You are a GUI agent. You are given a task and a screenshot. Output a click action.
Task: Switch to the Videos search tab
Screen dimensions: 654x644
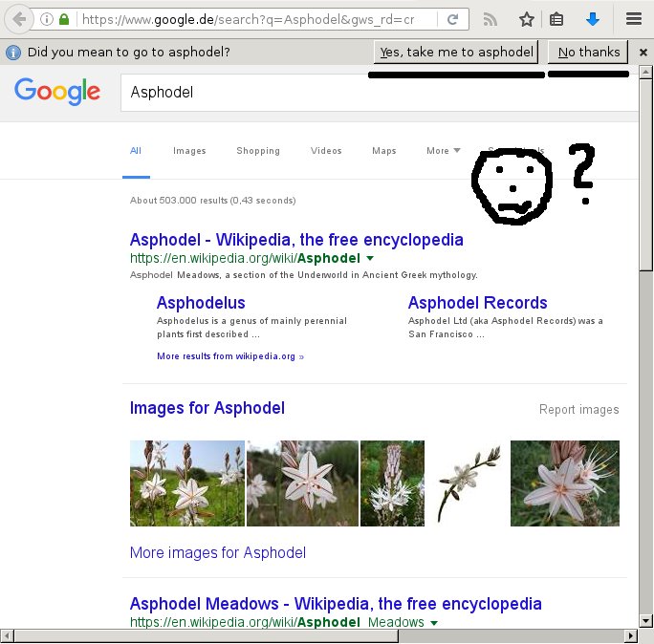point(326,150)
